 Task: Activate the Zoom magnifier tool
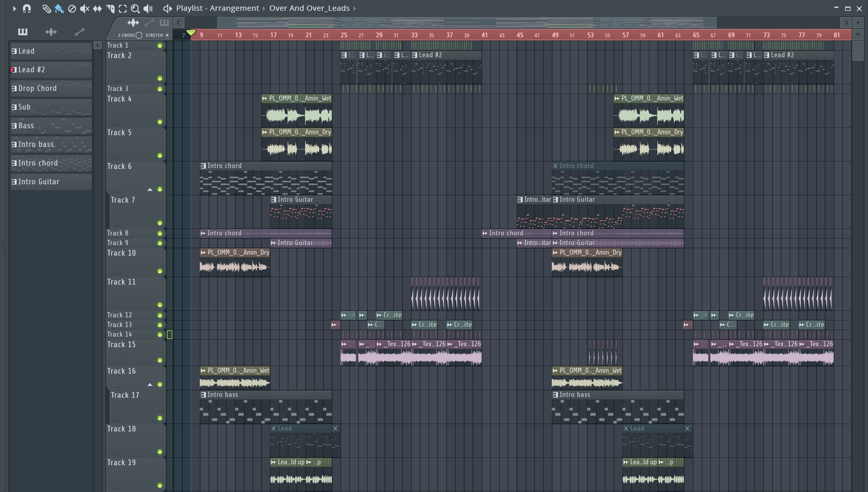[x=135, y=8]
